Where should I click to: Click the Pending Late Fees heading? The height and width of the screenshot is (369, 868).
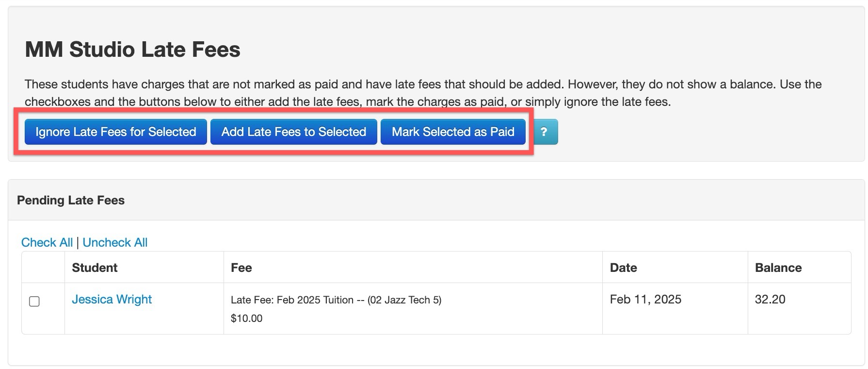pos(71,200)
